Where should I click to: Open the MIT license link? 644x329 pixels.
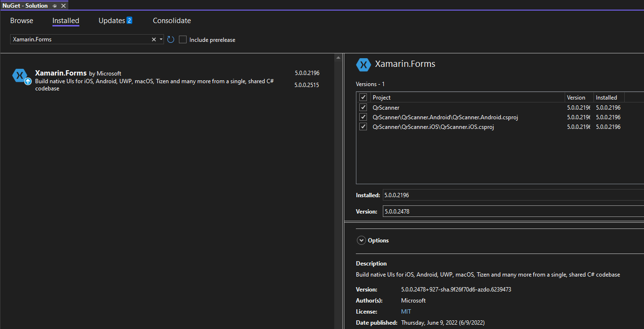(x=406, y=312)
